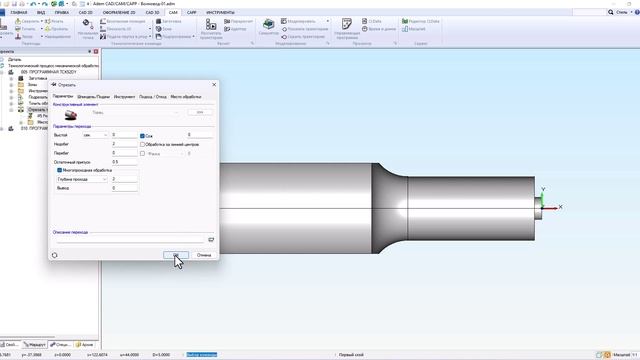Select the Резать cutting operation icon
Image resolution: width=640 pixels, height=360 pixels.
48,21
